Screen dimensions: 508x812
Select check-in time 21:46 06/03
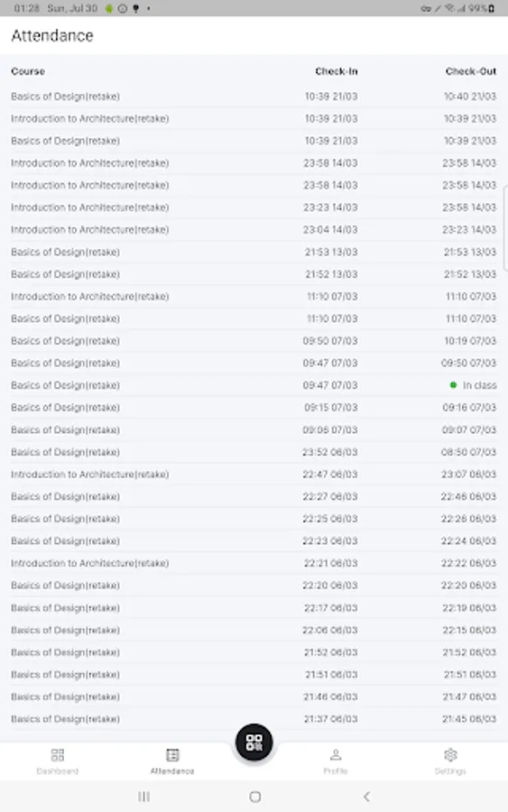coord(331,697)
